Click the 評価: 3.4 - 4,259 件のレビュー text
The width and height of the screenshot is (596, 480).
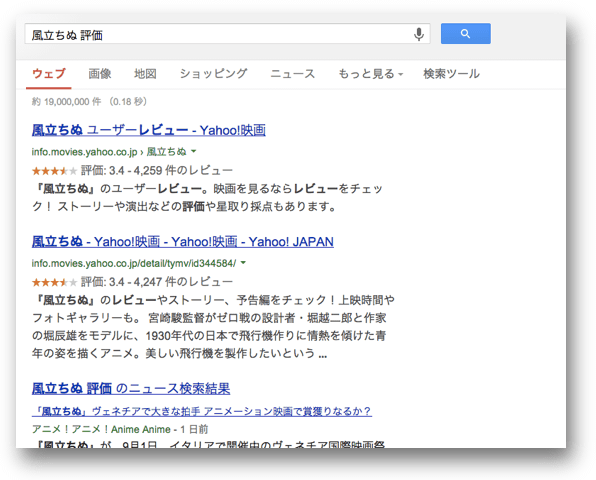click(x=157, y=171)
